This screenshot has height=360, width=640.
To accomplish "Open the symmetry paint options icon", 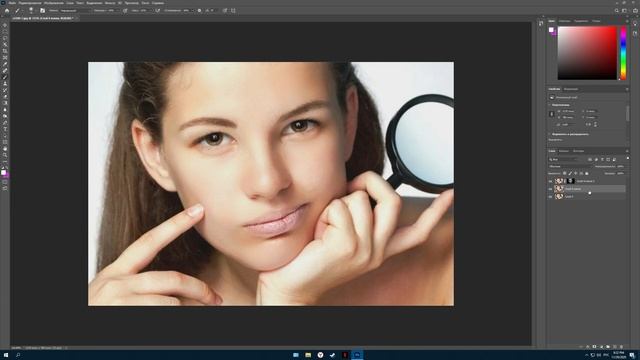I will tap(233, 11).
